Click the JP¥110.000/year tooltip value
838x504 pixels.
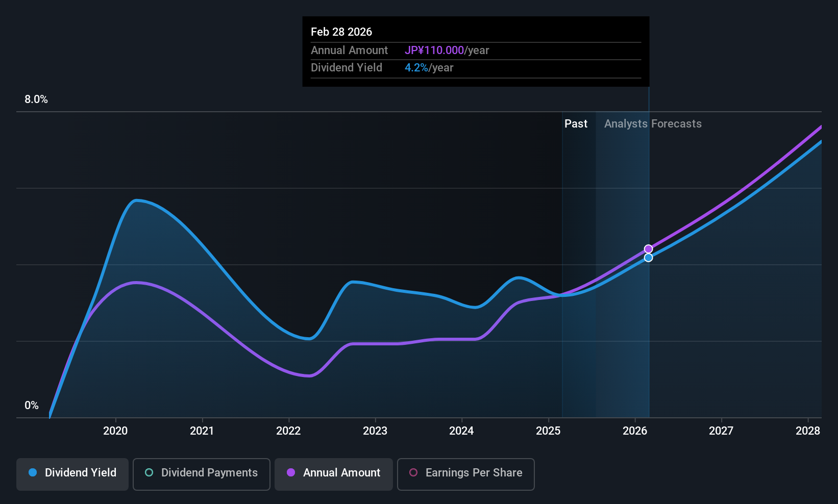pos(447,50)
